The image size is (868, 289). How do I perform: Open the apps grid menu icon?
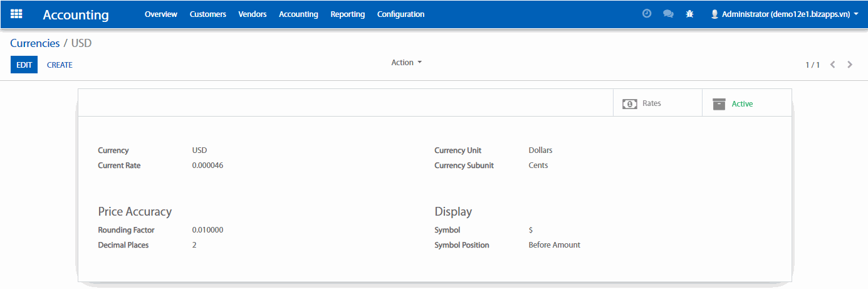pyautogui.click(x=16, y=14)
